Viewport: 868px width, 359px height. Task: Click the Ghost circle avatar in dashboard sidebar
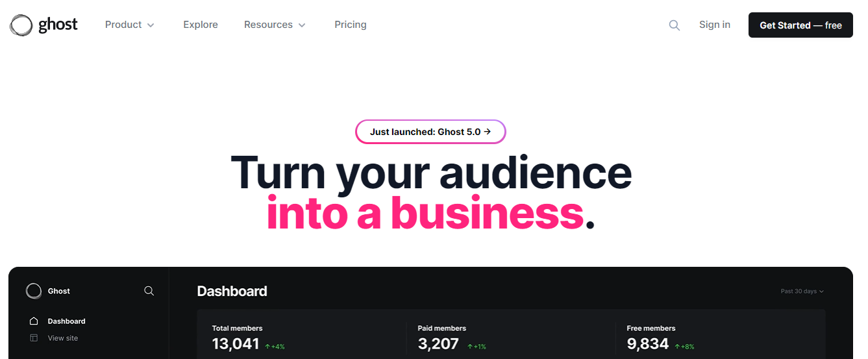(34, 291)
